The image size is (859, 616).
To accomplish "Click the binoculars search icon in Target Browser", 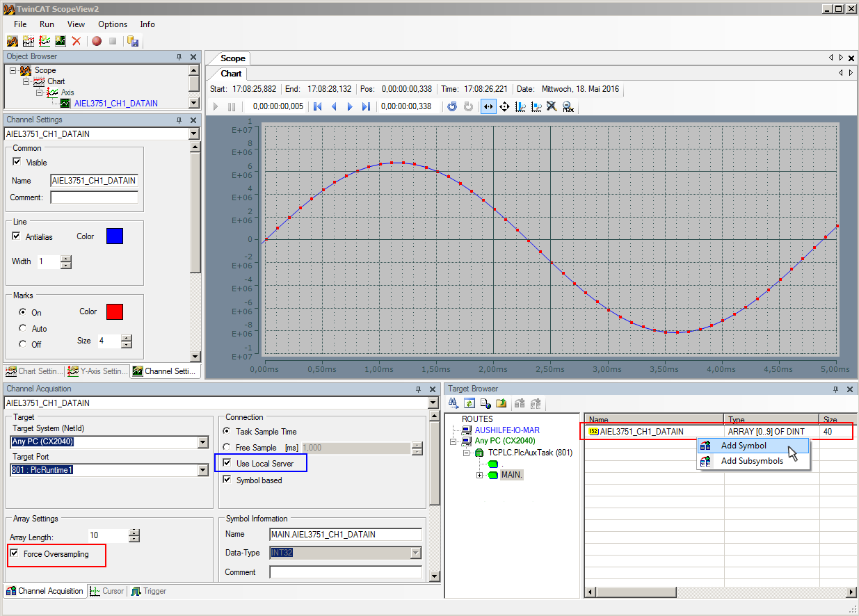I will 453,403.
